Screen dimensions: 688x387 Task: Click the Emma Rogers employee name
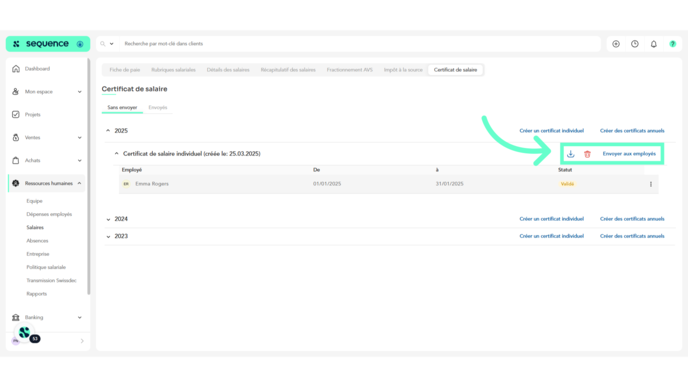point(152,184)
